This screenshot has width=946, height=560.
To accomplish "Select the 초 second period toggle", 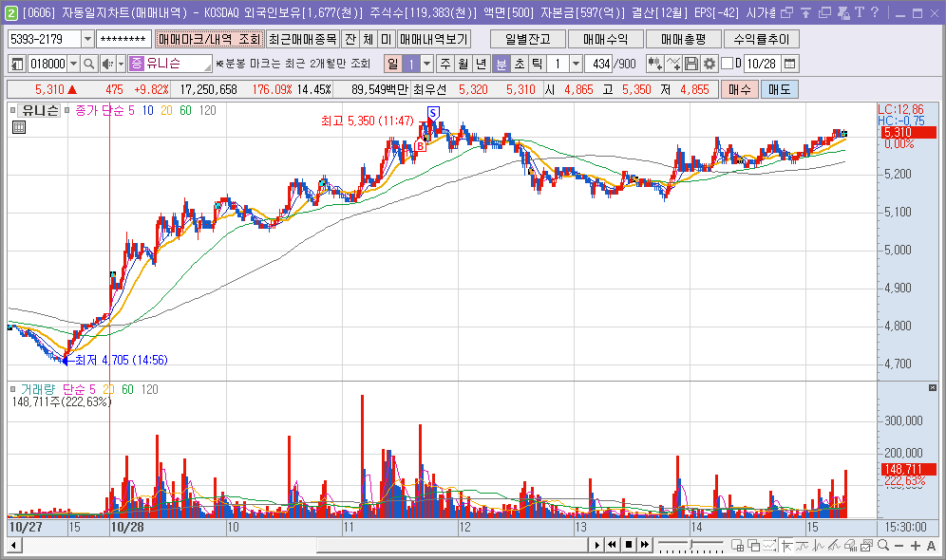I will (x=519, y=64).
